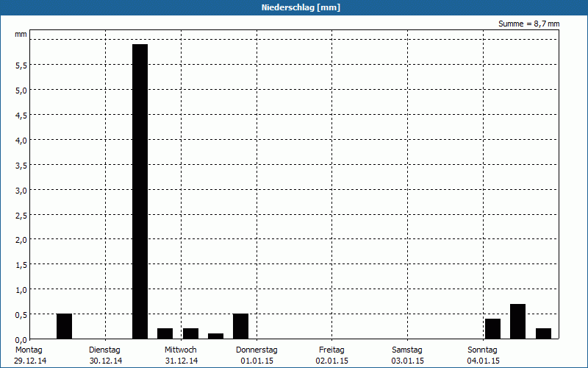
Task: Click the chart title 'Niederschlag [mm]'
Action: coord(301,7)
